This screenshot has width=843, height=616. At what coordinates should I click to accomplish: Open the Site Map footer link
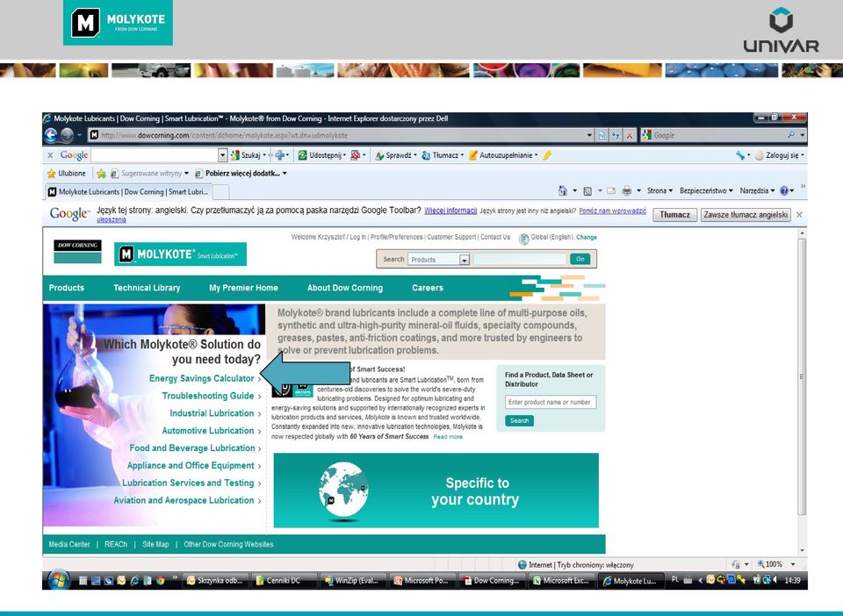click(x=155, y=545)
